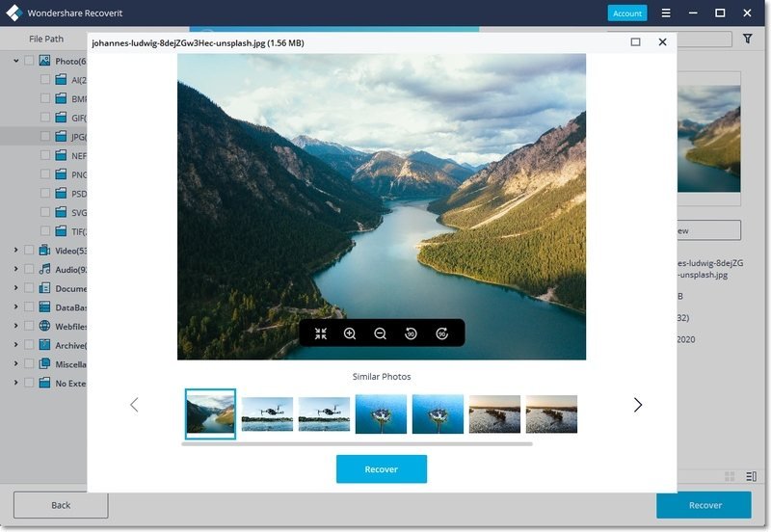Zoom out of the photo preview
Image resolution: width=771 pixels, height=532 pixels.
(x=380, y=333)
